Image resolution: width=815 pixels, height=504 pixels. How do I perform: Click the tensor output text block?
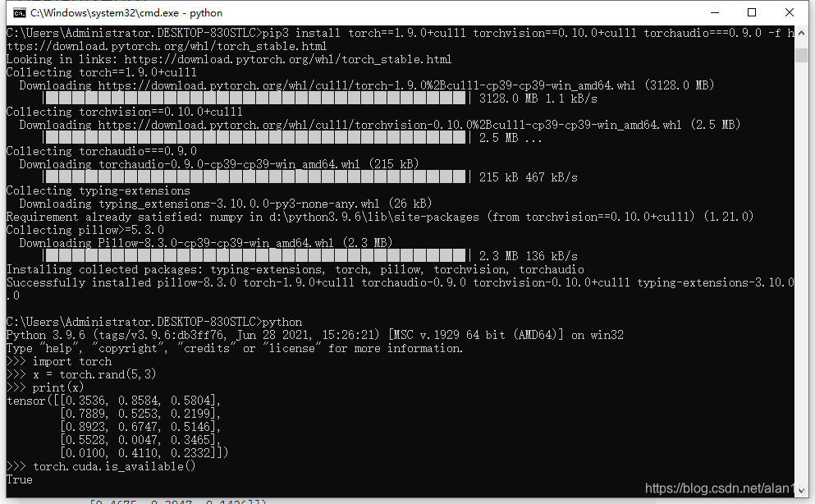[115, 426]
